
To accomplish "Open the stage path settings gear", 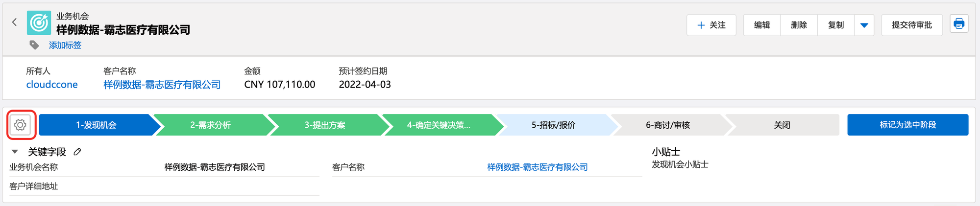I will [x=21, y=125].
